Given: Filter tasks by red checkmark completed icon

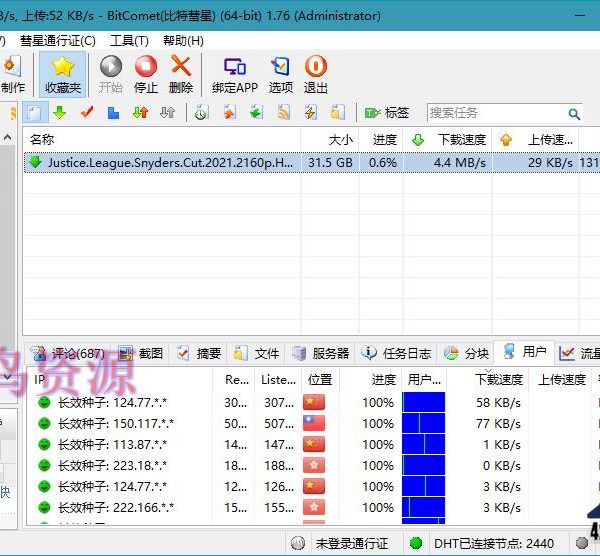Looking at the screenshot, I should pyautogui.click(x=86, y=113).
